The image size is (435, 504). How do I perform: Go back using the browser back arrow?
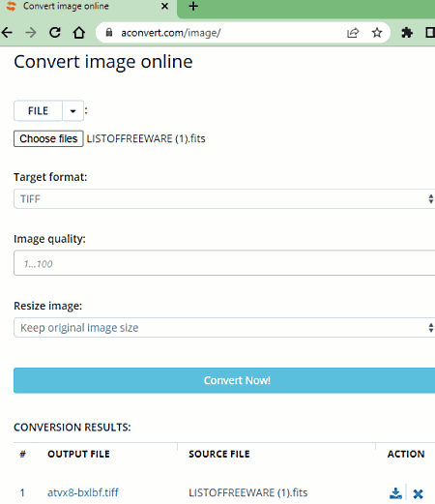[x=7, y=33]
